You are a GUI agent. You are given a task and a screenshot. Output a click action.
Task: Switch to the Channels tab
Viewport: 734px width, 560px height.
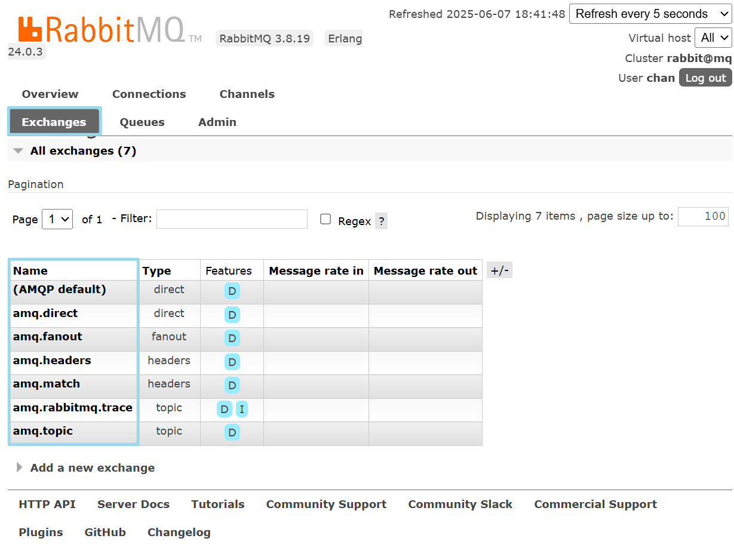(x=247, y=94)
